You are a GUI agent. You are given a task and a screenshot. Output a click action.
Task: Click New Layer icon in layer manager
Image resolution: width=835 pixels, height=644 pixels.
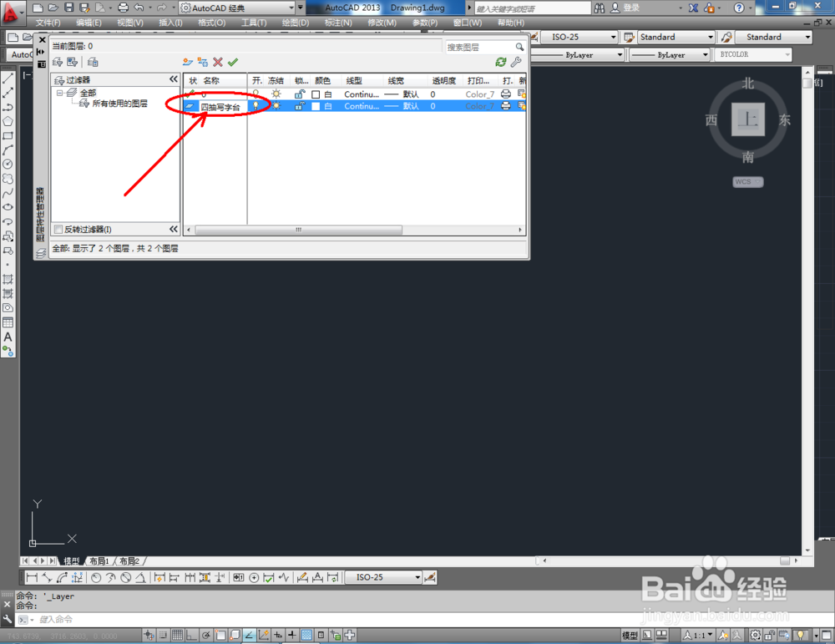(187, 63)
